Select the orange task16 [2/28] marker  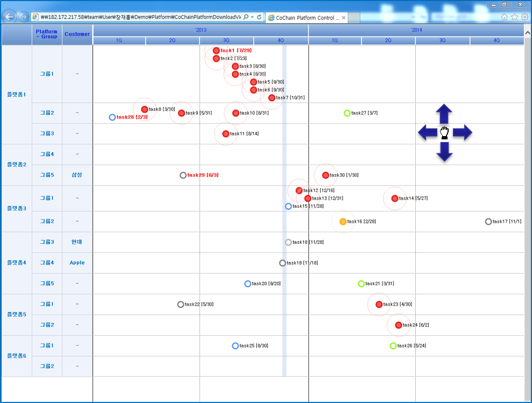coord(343,222)
